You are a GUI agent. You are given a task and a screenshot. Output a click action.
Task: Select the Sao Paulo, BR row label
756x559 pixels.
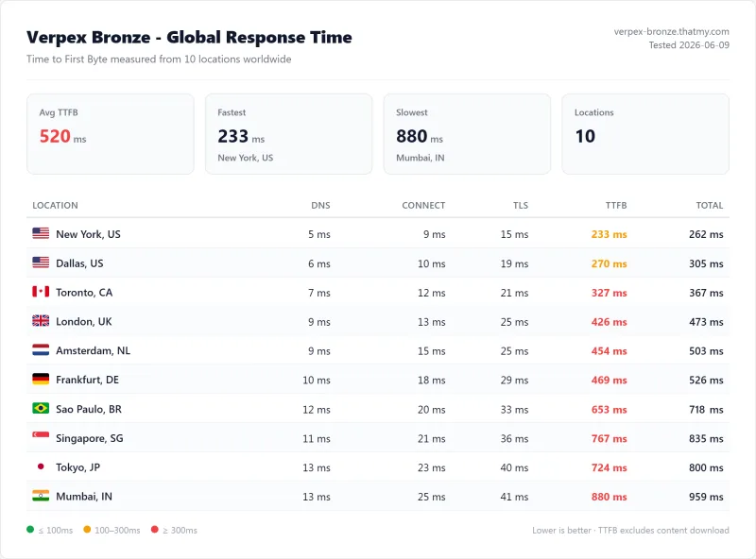(89, 409)
